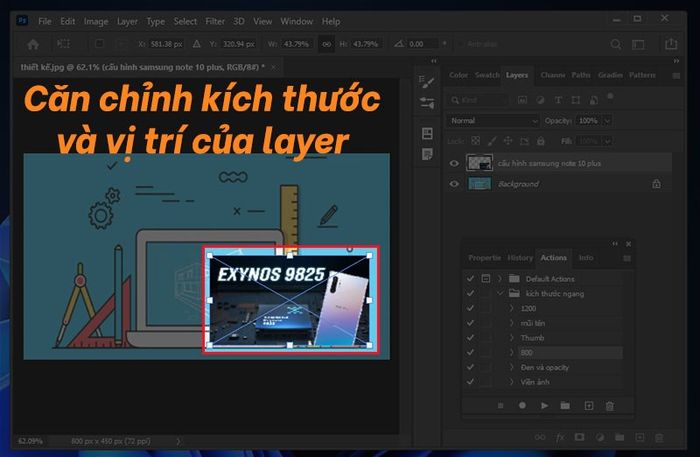Switch to the Info tab
The image size is (700, 457).
586,258
